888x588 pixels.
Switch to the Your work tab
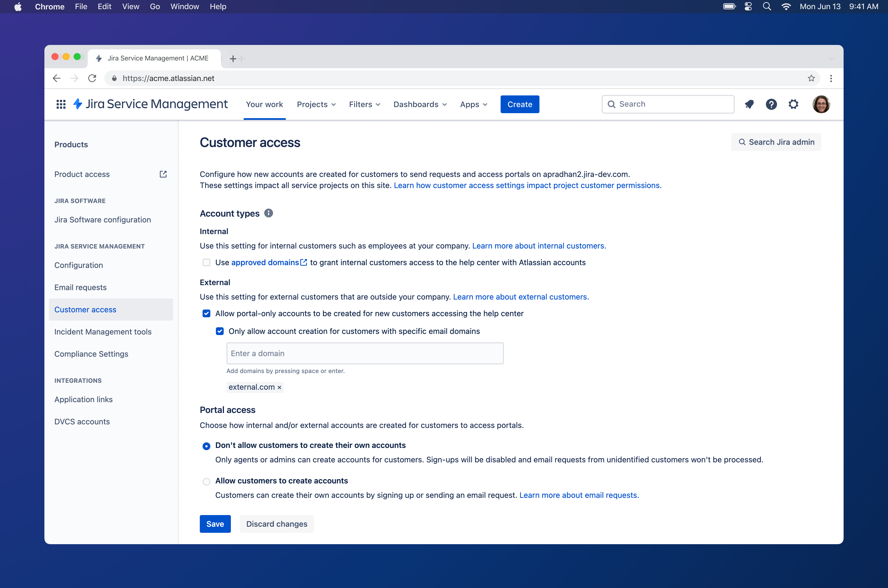[x=264, y=104]
